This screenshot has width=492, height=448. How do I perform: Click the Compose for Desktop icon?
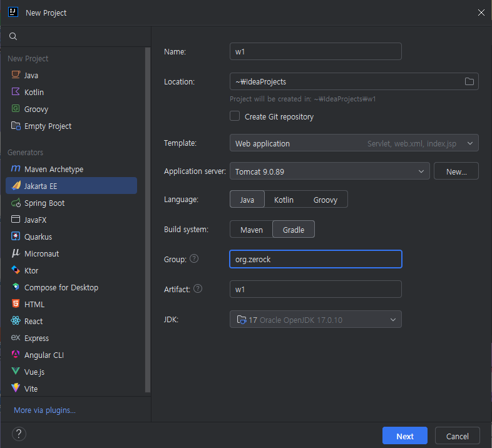pos(16,287)
